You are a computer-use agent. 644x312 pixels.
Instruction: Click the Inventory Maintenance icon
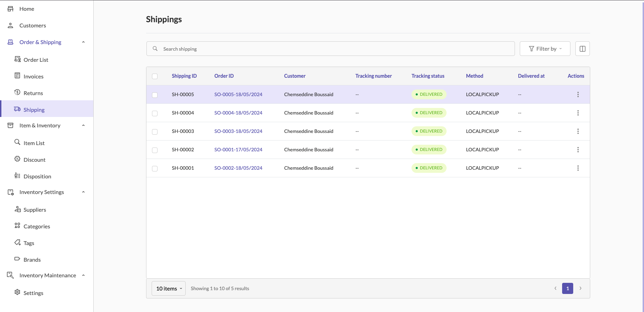tap(10, 275)
